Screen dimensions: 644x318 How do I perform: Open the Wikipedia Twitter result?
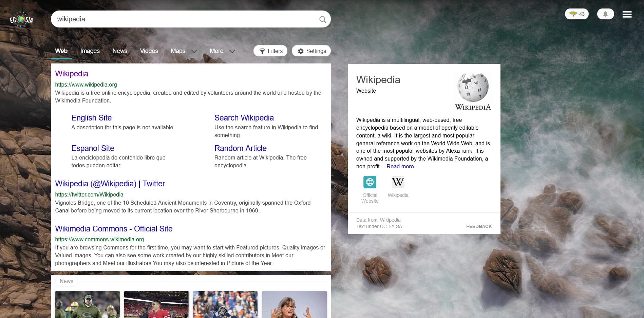tap(110, 184)
